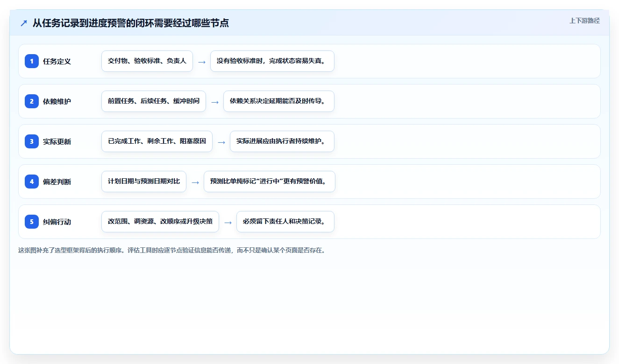Click the number 4 step badge
This screenshot has width=619, height=364.
(x=32, y=182)
